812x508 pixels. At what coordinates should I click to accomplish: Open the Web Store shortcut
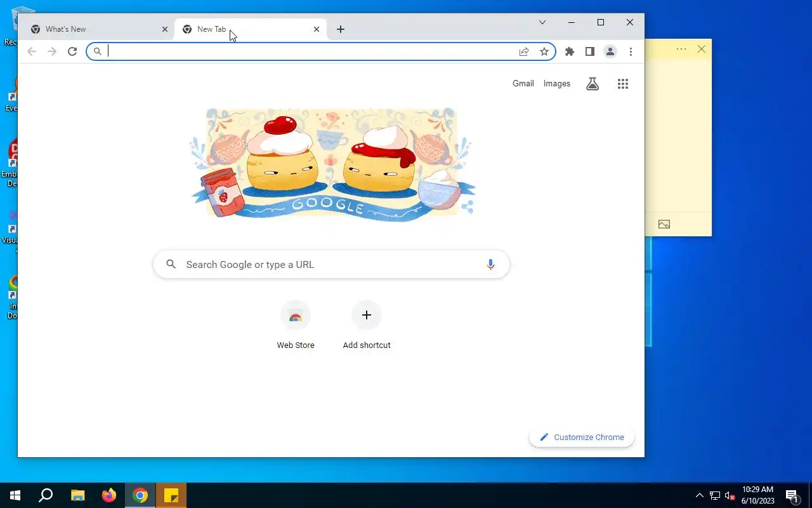[296, 324]
